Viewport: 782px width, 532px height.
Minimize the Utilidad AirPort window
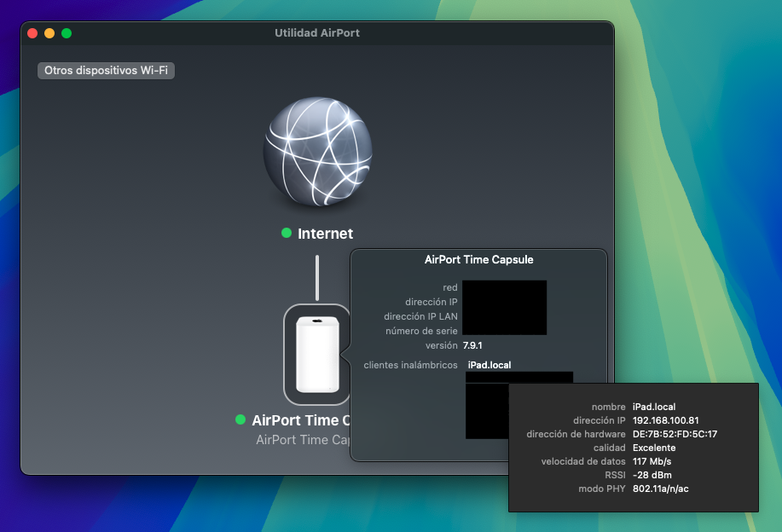coord(49,33)
